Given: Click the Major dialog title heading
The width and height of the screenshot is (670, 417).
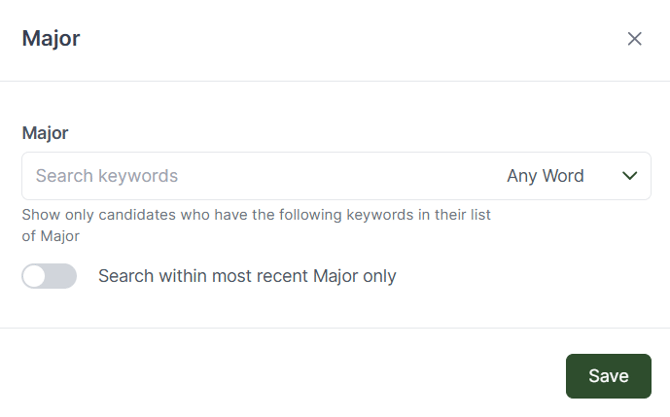Looking at the screenshot, I should point(51,39).
